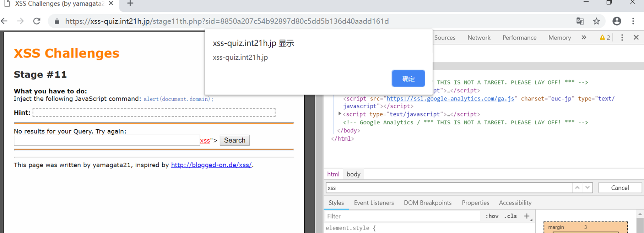Switch to the Network tab
Screen dimensions: 644x233
[479, 38]
